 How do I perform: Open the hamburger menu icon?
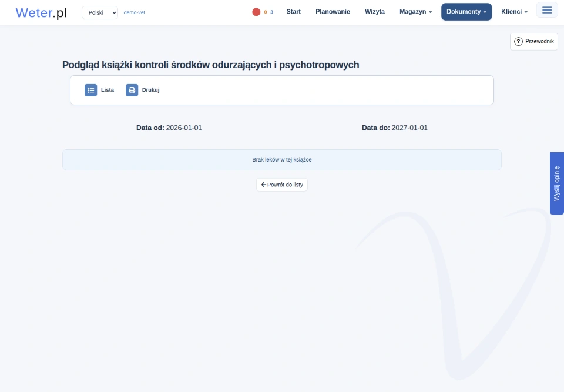547,10
